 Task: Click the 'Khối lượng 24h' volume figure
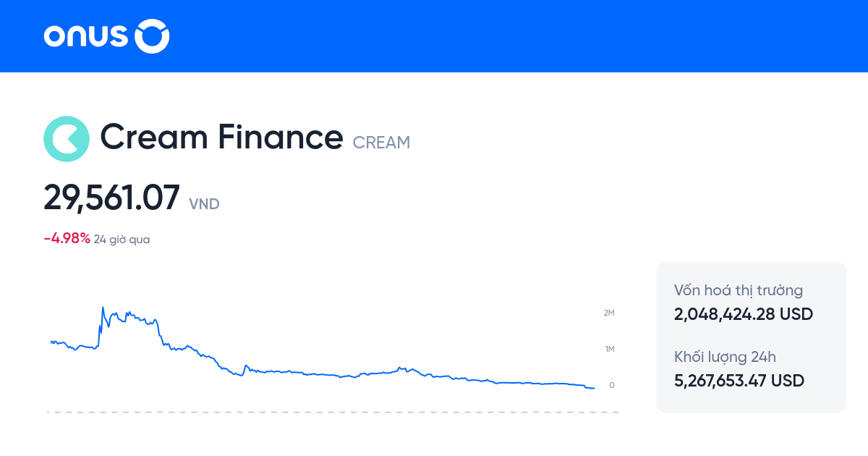(739, 380)
